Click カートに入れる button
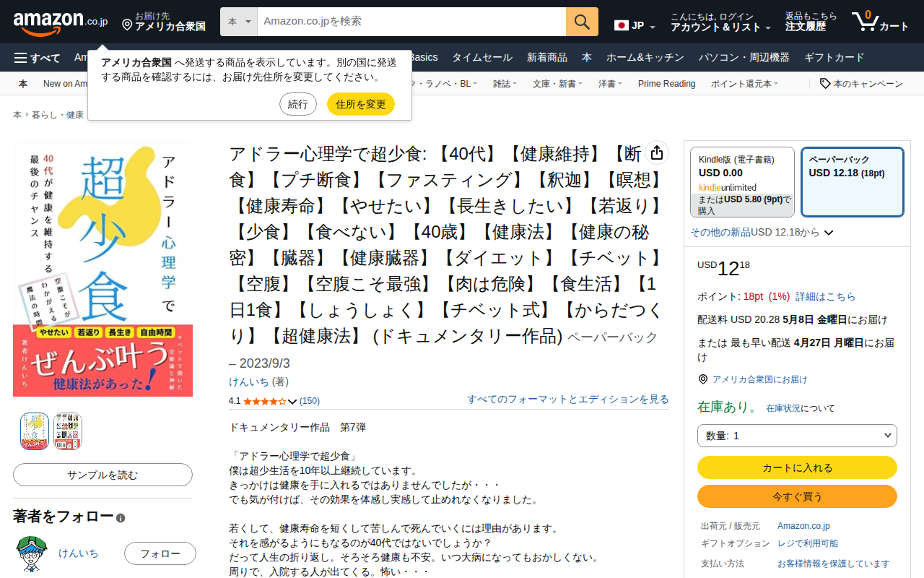The height and width of the screenshot is (578, 924). pos(797,467)
